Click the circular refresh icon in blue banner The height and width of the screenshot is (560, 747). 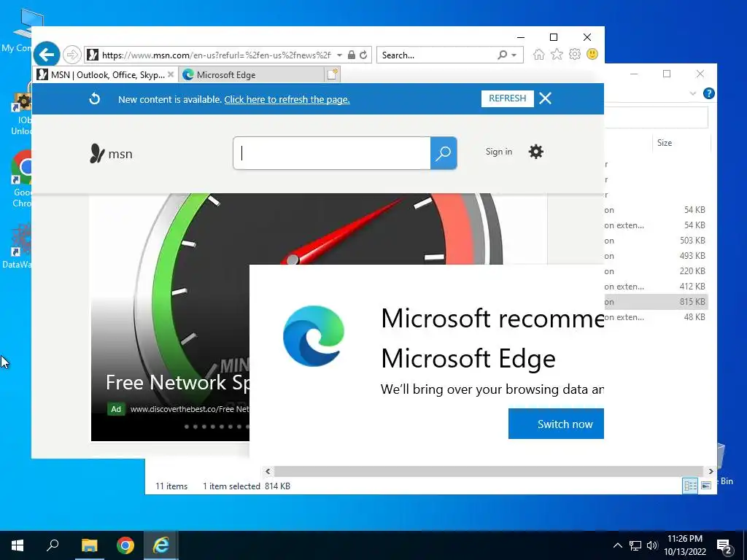(x=94, y=98)
